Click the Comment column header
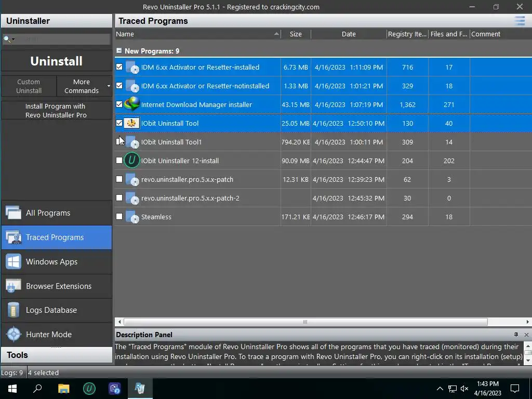532x399 pixels. click(501, 34)
